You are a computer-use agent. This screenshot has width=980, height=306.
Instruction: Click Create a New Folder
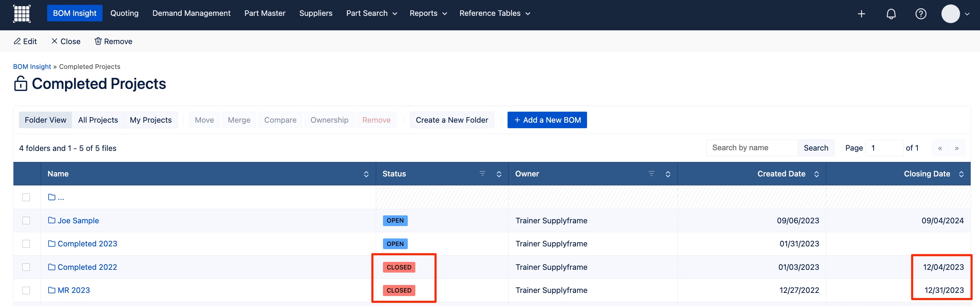click(x=452, y=120)
